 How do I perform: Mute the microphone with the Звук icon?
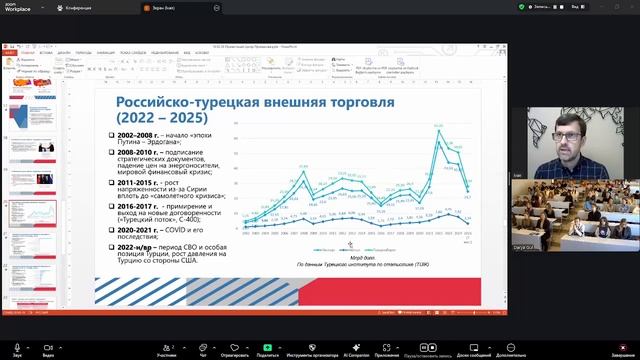pos(17,348)
